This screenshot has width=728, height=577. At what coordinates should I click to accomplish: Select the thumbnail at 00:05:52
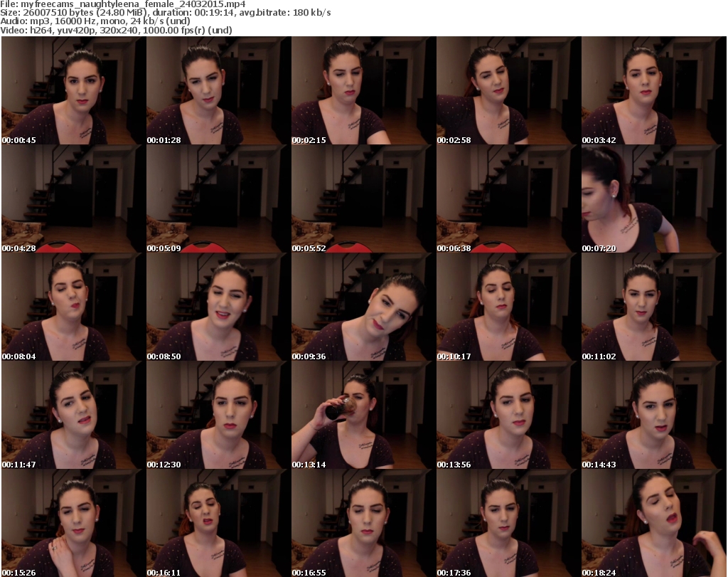point(363,198)
